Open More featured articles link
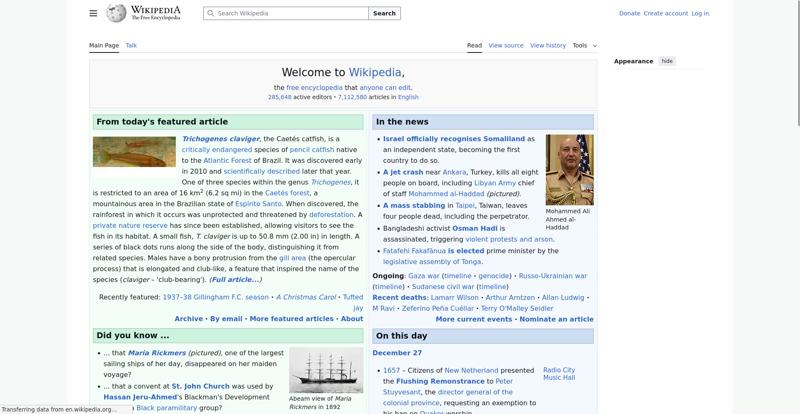Screen dimensions: 800x414 point(291,319)
